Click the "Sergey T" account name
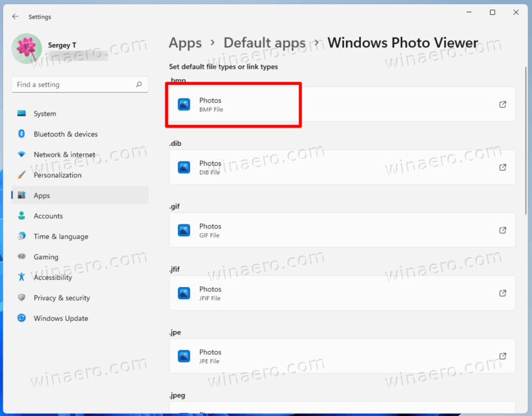Screen dimensions: 532x416 [62, 45]
